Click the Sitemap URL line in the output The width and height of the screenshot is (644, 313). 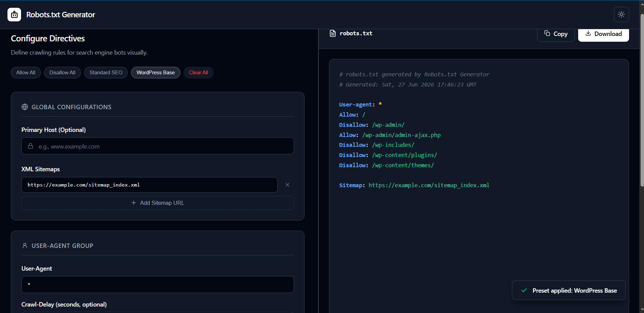[414, 185]
